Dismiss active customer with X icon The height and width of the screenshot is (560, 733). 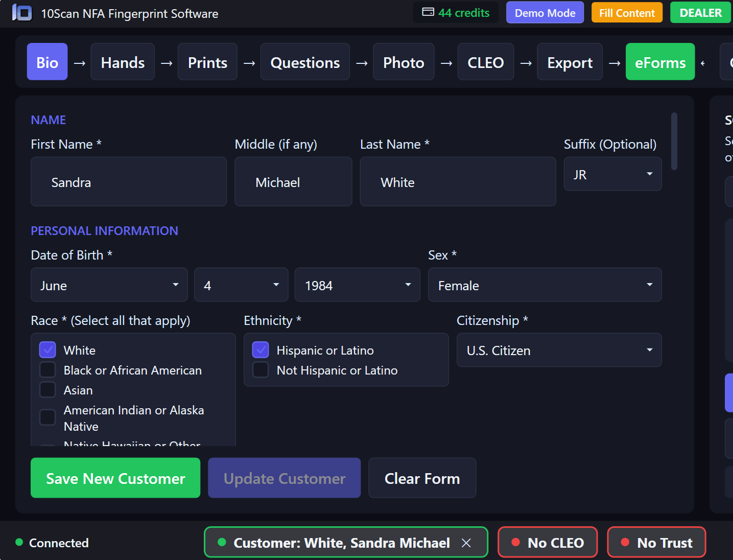pyautogui.click(x=466, y=543)
